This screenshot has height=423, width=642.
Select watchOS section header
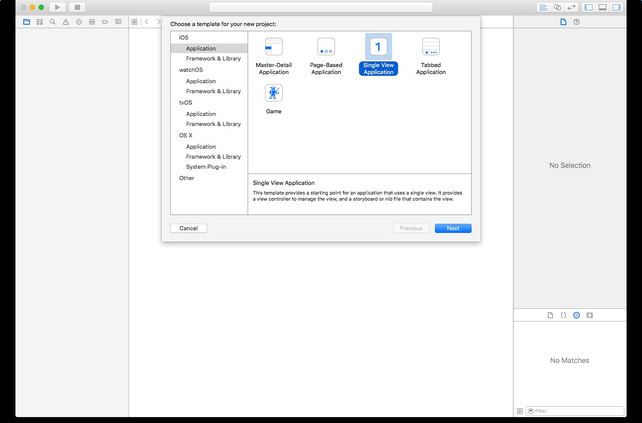[191, 70]
